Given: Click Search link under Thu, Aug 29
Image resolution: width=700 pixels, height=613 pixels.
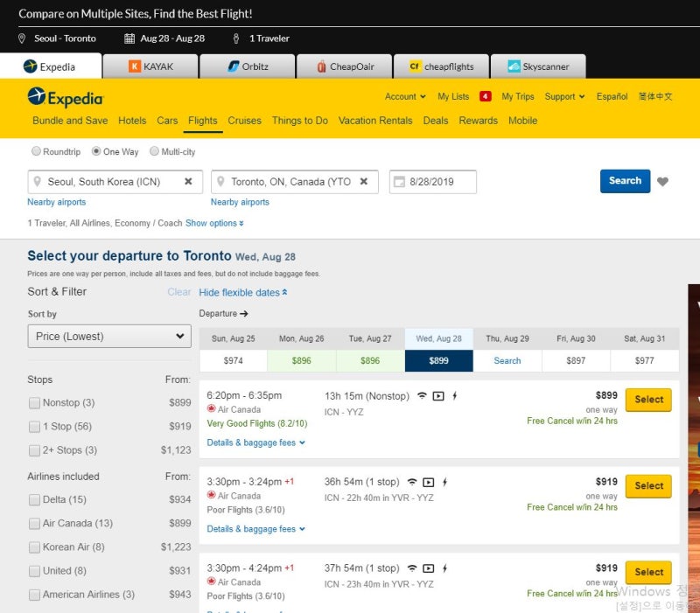Looking at the screenshot, I should (507, 360).
